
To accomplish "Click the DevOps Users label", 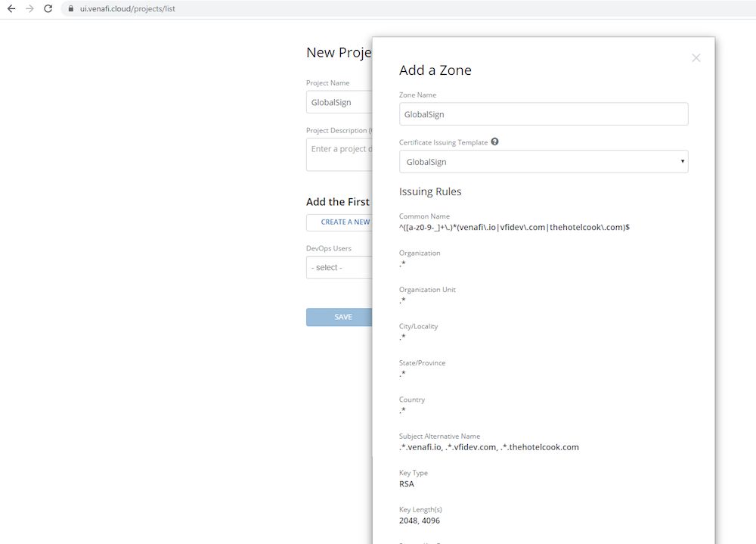I will click(x=329, y=249).
